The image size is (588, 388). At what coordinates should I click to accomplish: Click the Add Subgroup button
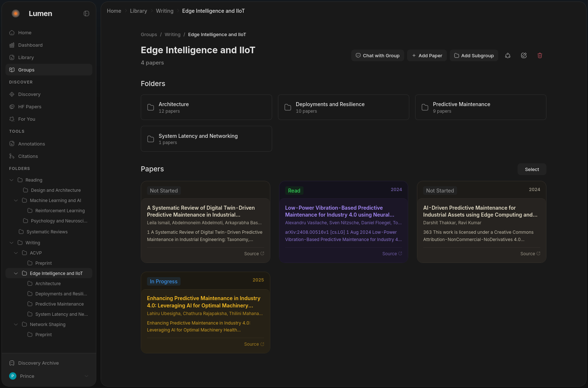click(x=474, y=55)
